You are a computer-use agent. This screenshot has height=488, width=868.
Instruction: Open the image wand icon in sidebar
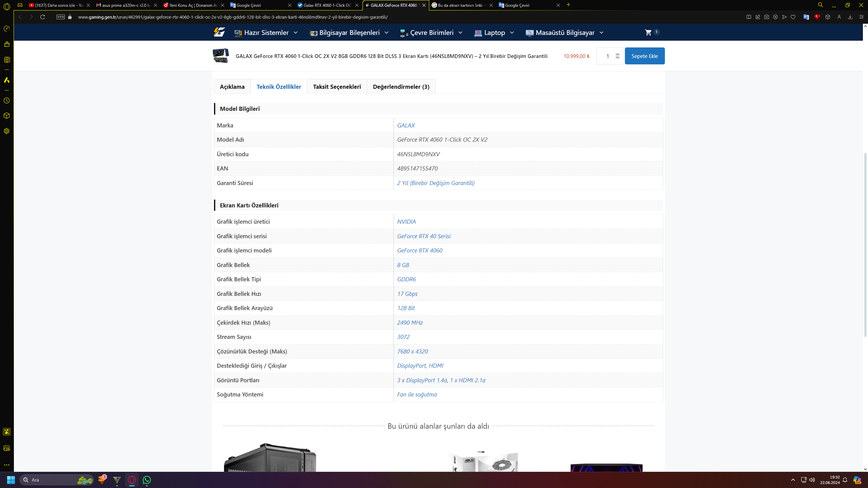tap(7, 448)
